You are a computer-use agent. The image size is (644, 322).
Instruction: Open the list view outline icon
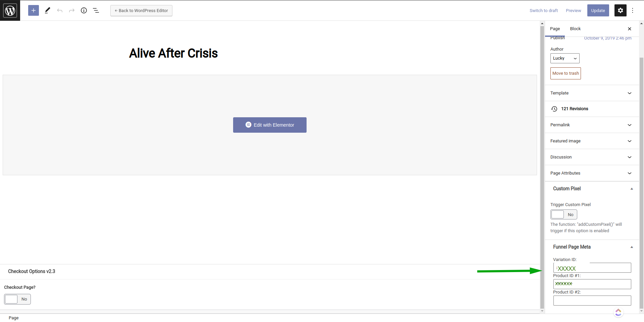coord(96,10)
